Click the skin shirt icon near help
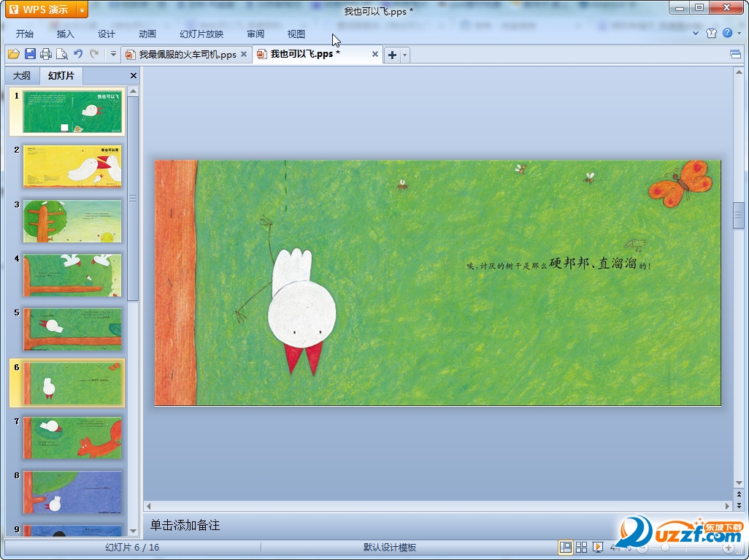Screen dimensions: 749x560 (711, 33)
